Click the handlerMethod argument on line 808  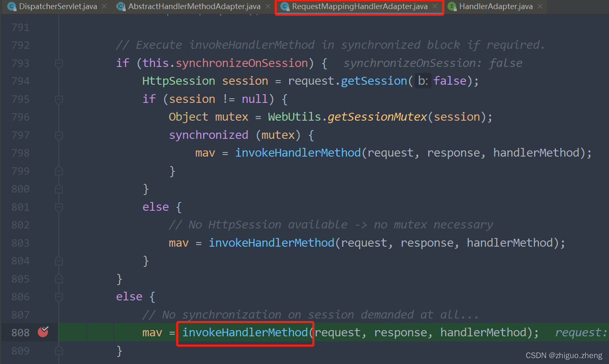483,333
